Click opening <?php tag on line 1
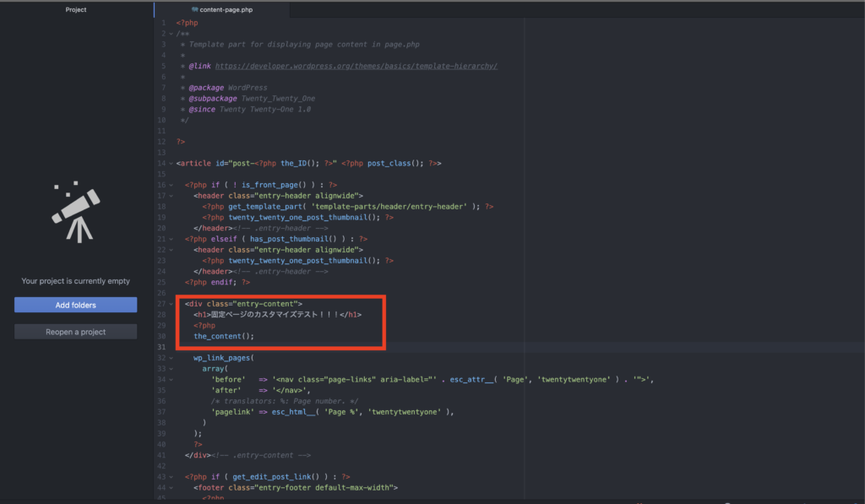 click(187, 23)
